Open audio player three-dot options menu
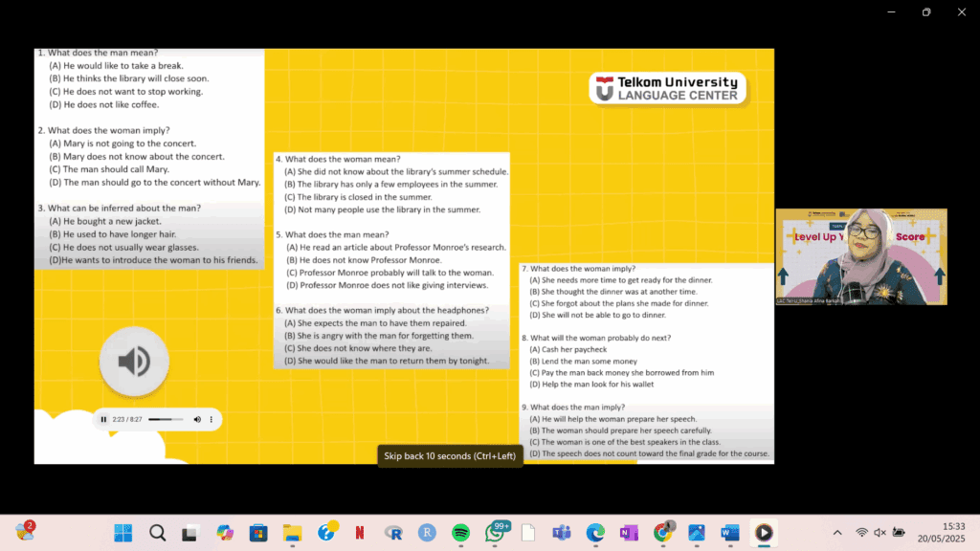This screenshot has width=980, height=551. click(x=212, y=419)
